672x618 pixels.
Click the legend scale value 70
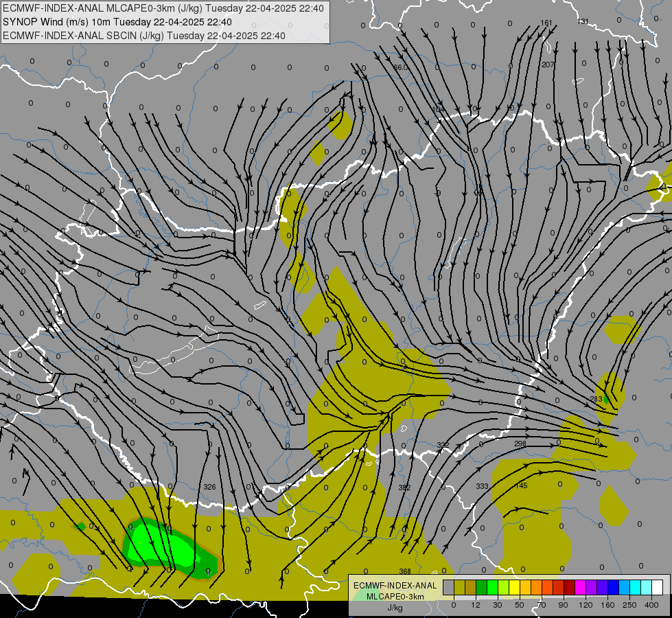pyautogui.click(x=542, y=605)
